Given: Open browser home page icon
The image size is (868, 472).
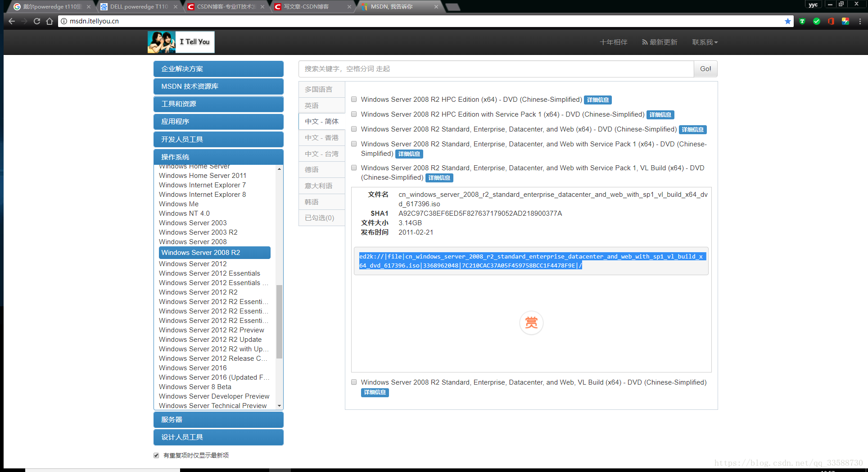Looking at the screenshot, I should tap(50, 21).
